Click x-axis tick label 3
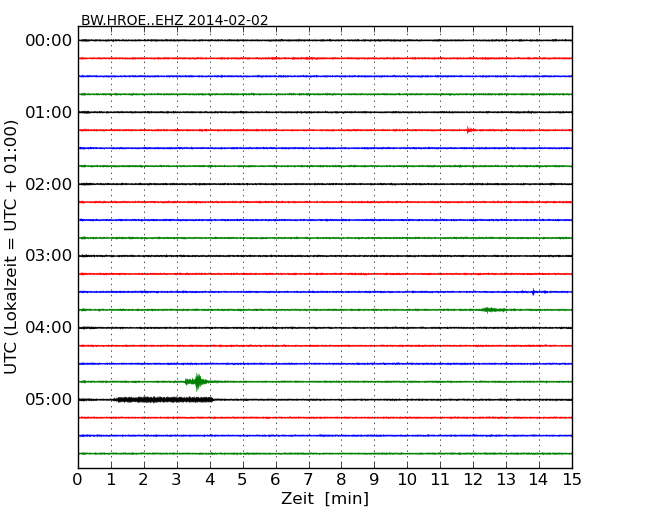 coord(177,480)
